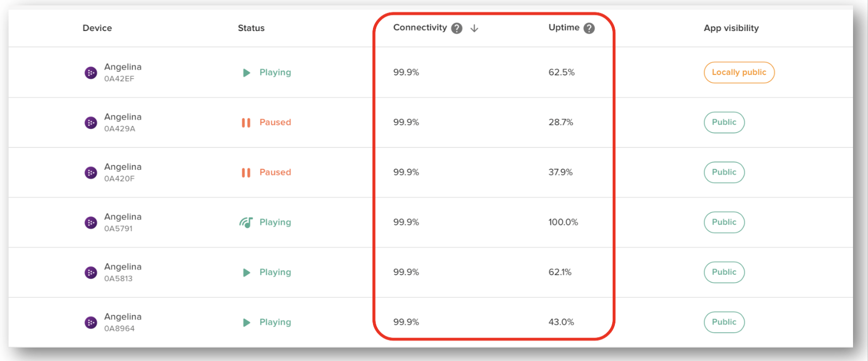Open the Angelina 0A5813 device link

click(x=123, y=267)
